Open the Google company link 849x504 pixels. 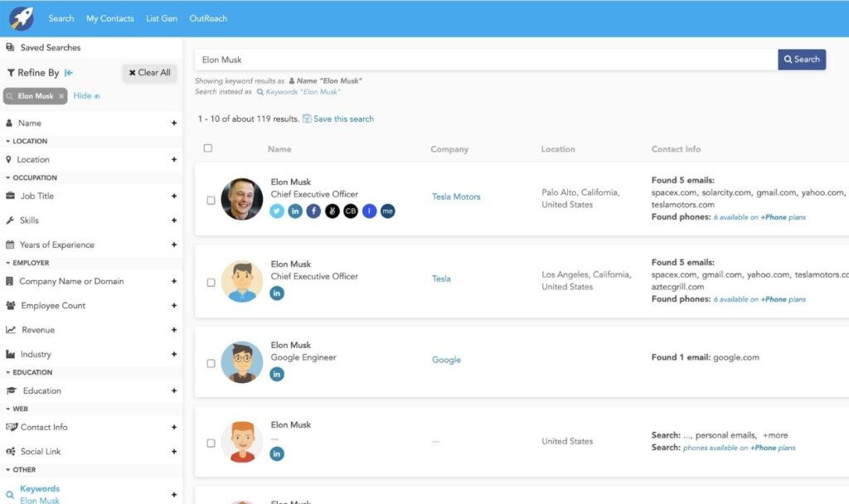tap(446, 360)
